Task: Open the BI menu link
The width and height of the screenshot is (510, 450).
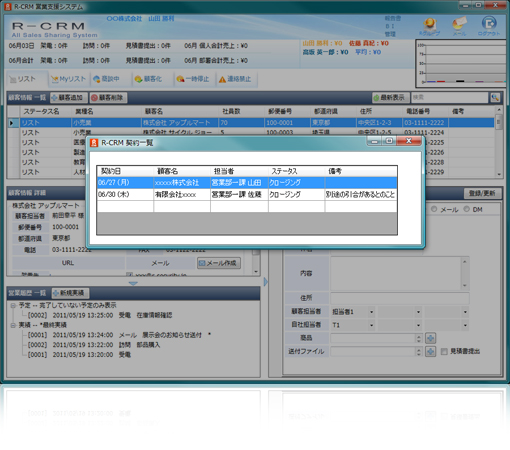Action: coord(390,26)
